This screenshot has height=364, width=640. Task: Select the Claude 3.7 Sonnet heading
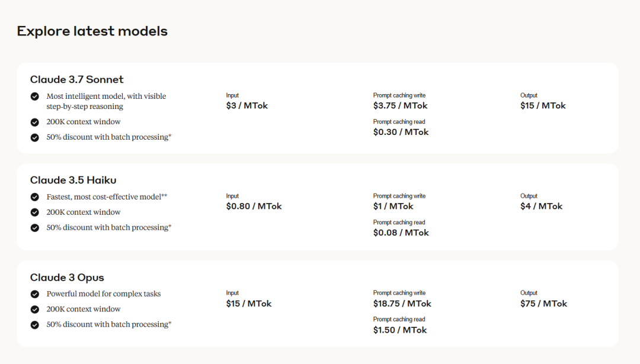point(77,79)
